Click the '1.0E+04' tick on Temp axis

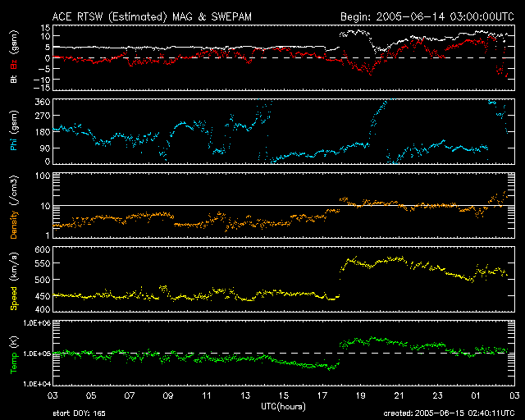[x=37, y=384]
